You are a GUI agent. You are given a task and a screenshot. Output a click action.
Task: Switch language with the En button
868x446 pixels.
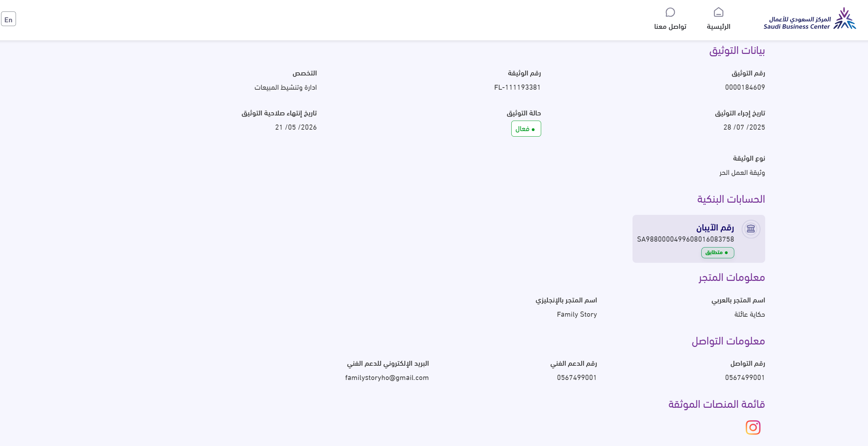click(x=8, y=19)
